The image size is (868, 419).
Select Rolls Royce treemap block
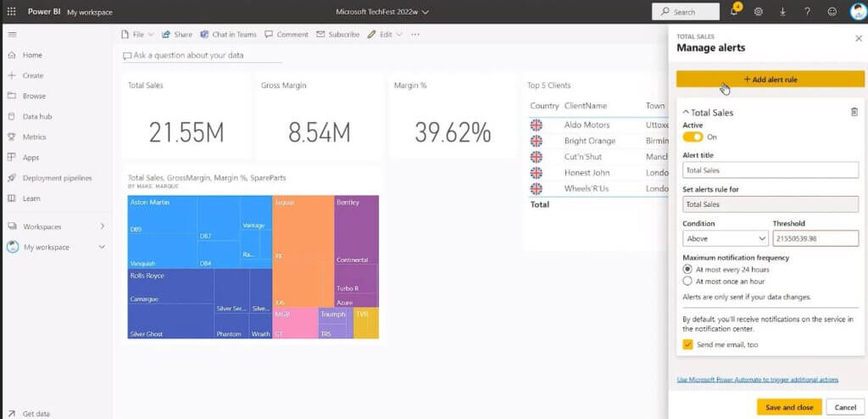[x=199, y=304]
